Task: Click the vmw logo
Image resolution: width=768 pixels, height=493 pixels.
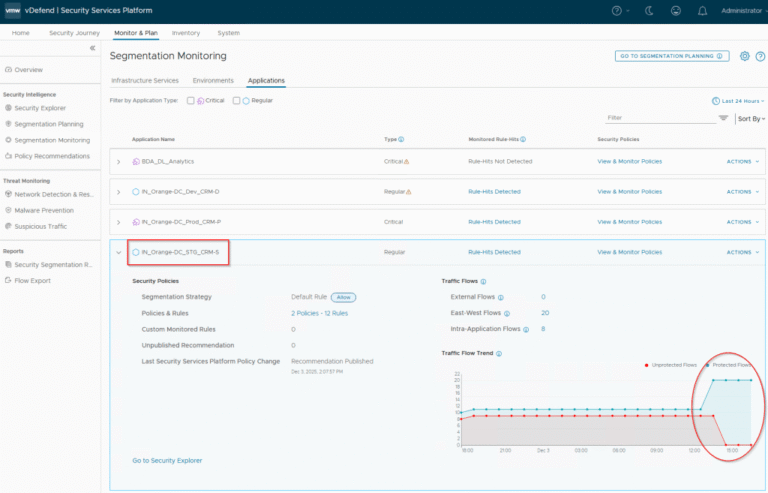Action: [13, 10]
